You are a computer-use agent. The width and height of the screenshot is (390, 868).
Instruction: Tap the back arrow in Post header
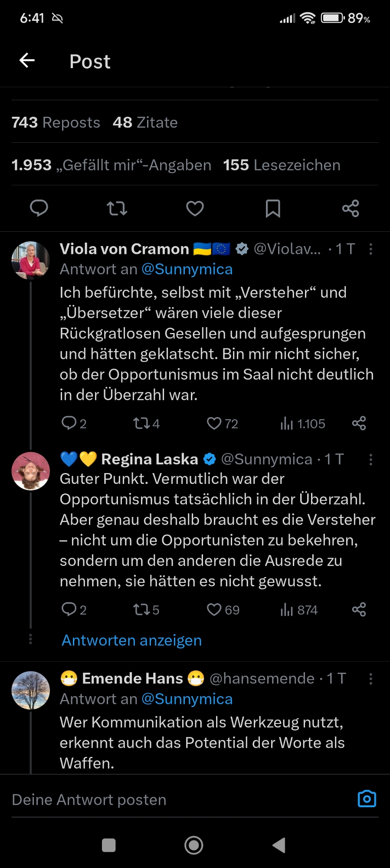27,61
